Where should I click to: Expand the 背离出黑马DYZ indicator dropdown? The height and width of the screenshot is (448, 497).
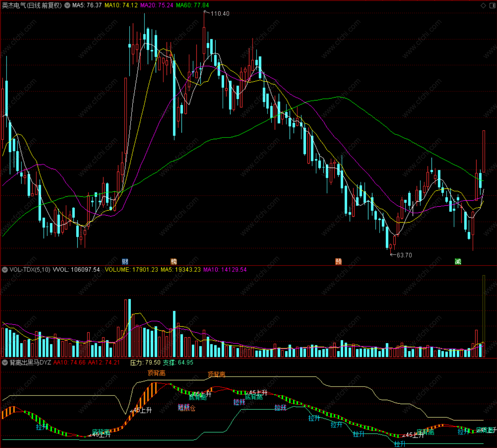tap(5, 363)
